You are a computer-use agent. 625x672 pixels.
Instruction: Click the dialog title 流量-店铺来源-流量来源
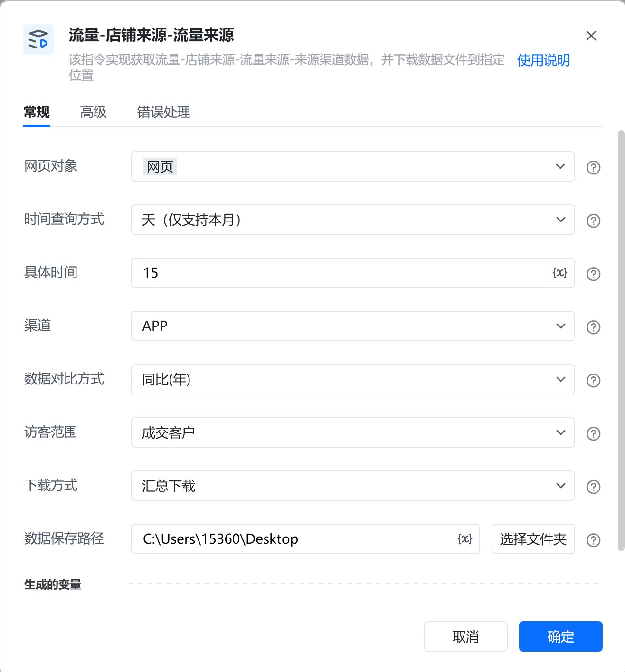pos(152,35)
